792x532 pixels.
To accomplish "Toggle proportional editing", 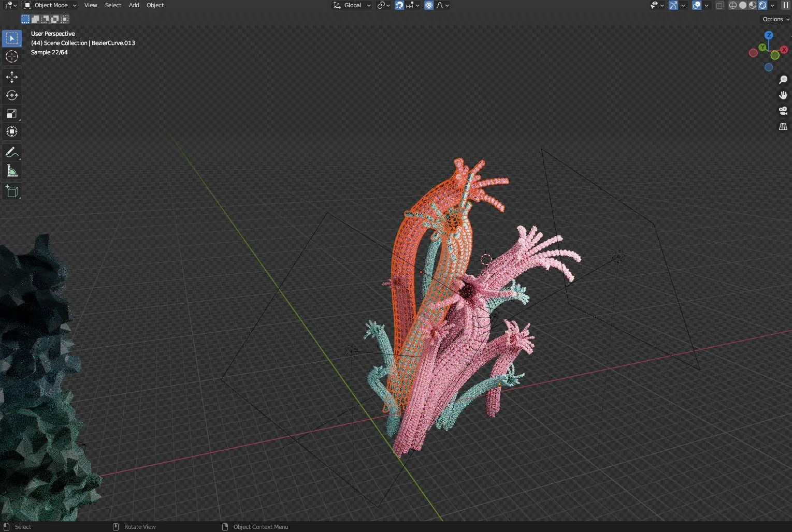I will coord(428,5).
